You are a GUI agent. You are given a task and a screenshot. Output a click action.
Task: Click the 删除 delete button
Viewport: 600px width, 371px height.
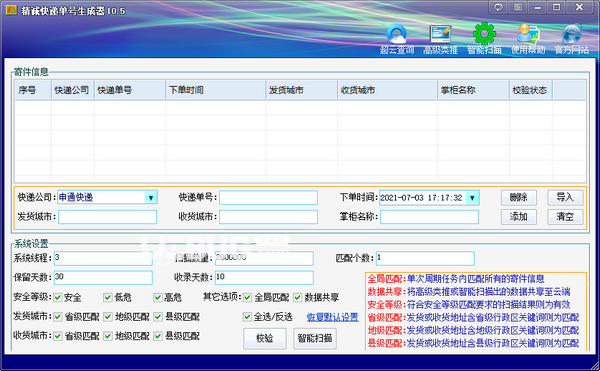519,198
